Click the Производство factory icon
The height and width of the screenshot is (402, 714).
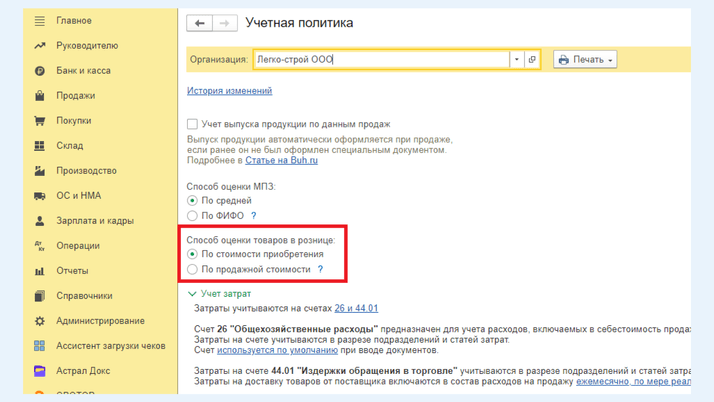pyautogui.click(x=40, y=171)
